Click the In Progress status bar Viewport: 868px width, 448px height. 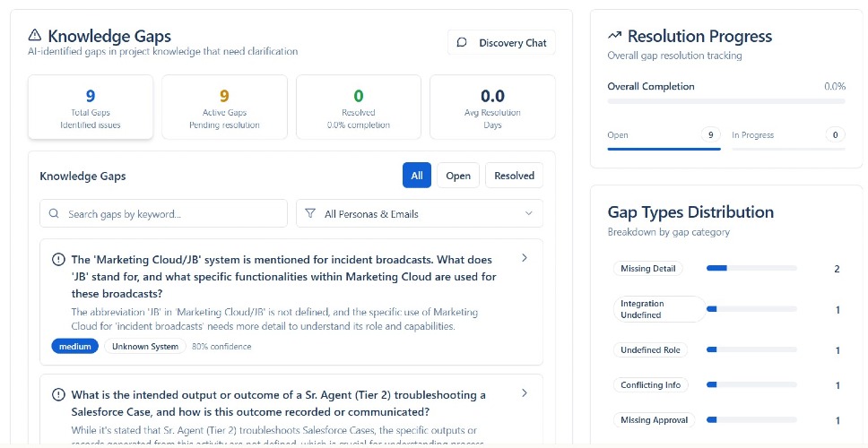(788, 149)
